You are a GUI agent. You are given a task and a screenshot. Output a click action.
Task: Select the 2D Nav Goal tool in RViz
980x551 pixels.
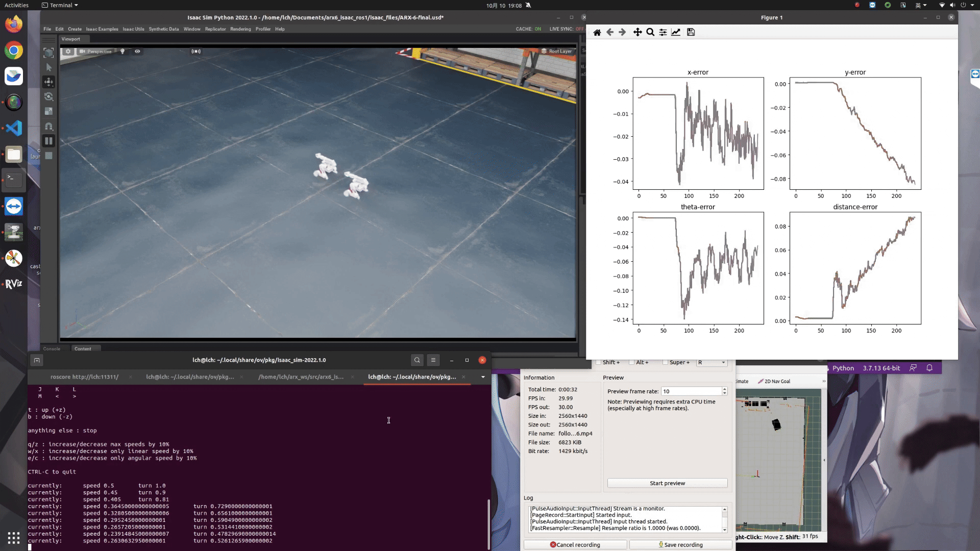coord(774,381)
